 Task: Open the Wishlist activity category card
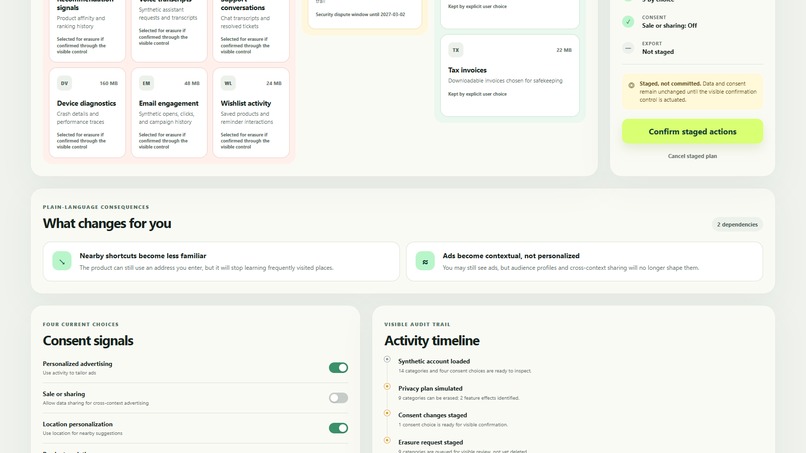click(251, 113)
